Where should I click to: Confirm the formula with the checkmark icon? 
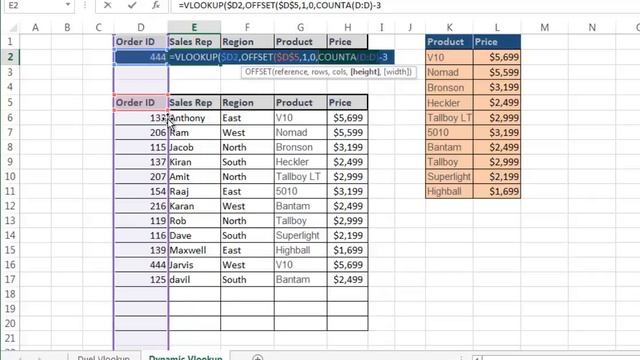tap(132, 5)
